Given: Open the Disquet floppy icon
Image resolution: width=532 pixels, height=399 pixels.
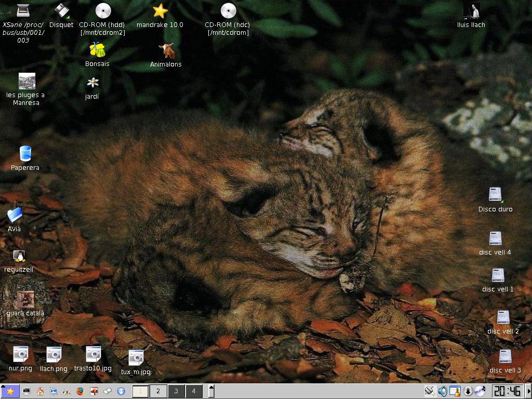Looking at the screenshot, I should click(x=62, y=10).
